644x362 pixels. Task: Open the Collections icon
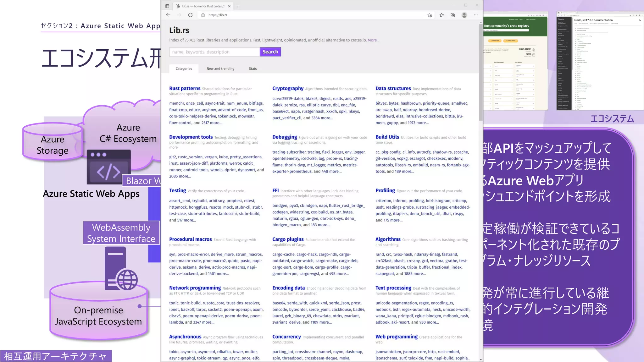click(x=453, y=15)
